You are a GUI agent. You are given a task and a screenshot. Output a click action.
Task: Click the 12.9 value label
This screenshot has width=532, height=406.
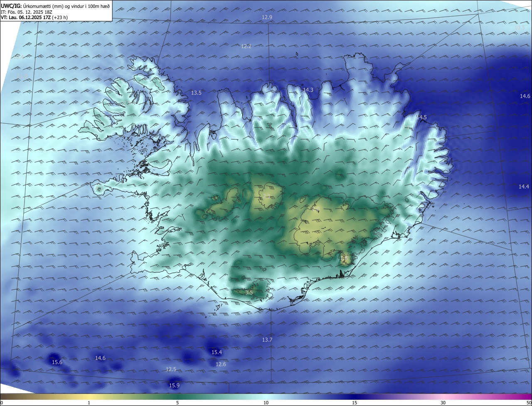pos(267,17)
